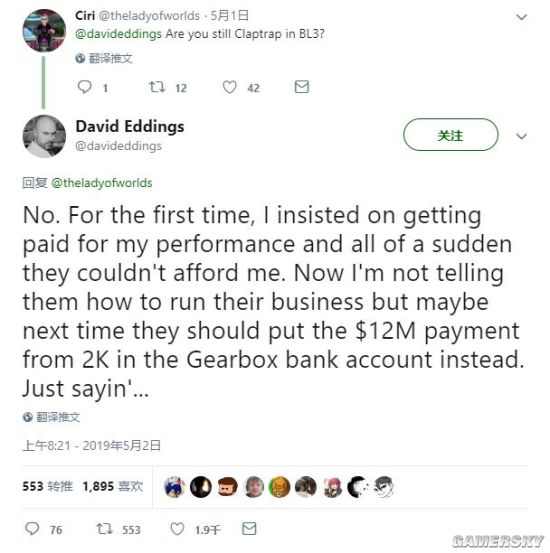Translate David Eddings' tweet with 翻译推文
The width and height of the screenshot is (550, 553).
(x=52, y=417)
